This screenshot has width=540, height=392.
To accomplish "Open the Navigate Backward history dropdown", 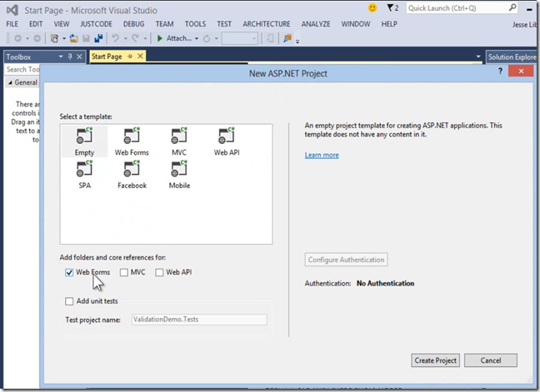I will 27,38.
